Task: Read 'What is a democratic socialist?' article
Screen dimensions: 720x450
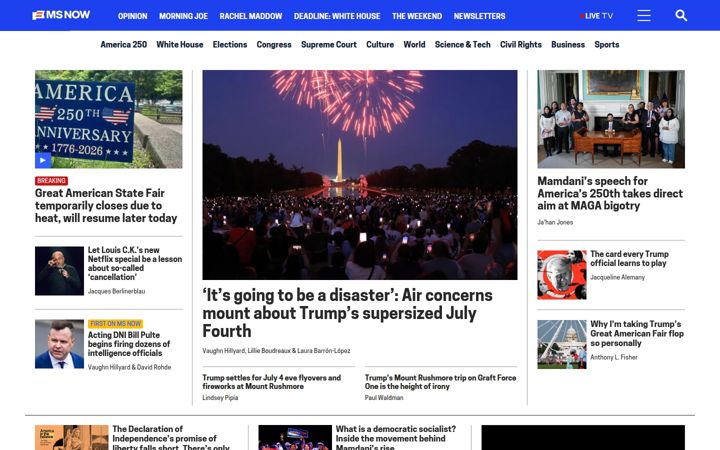Action: 396,438
